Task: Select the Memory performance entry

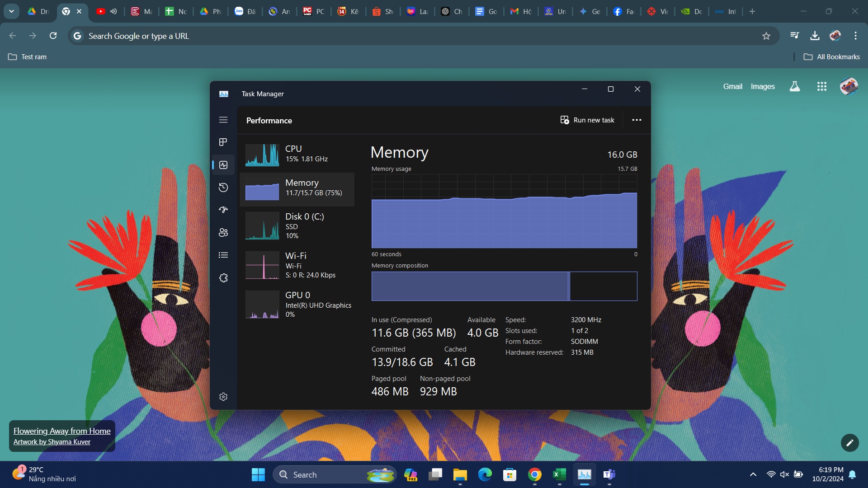Action: coord(297,189)
